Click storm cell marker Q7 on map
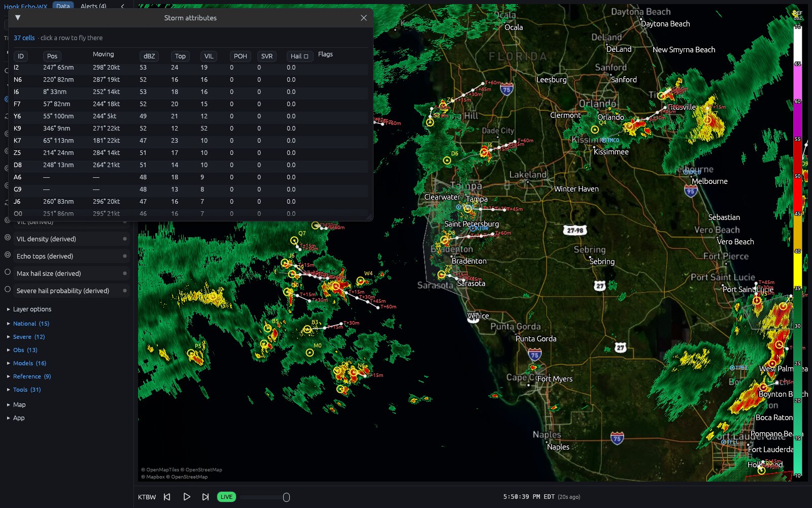812x508 pixels. (294, 240)
